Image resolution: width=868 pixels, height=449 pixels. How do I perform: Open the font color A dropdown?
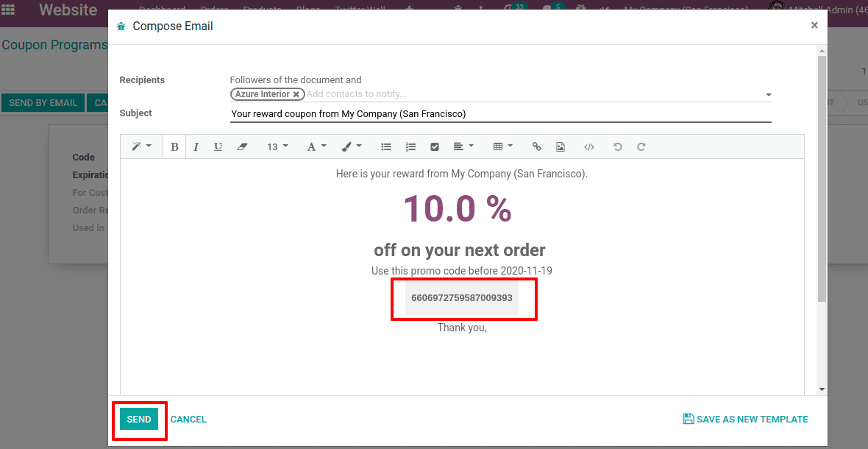316,146
